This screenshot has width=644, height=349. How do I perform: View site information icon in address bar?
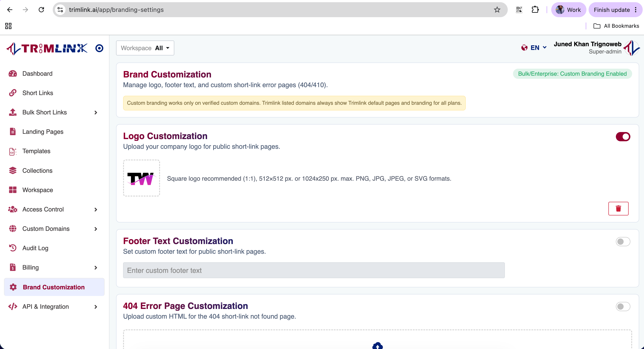click(60, 10)
